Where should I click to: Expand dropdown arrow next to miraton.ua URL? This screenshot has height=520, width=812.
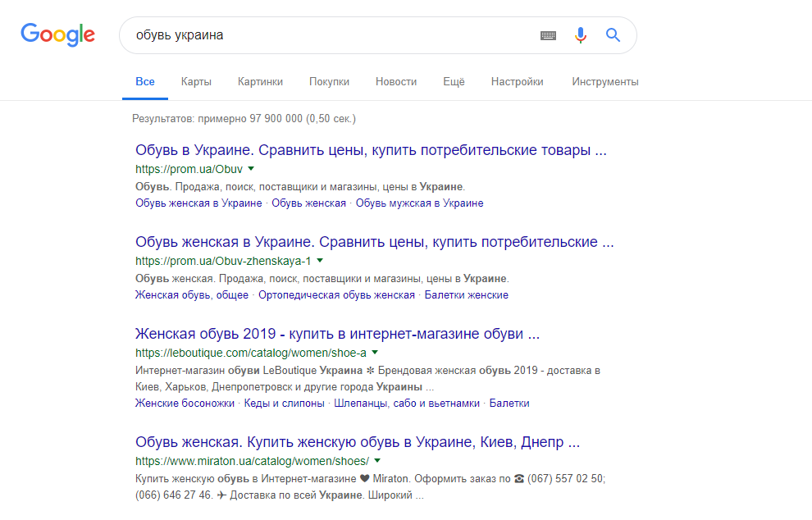[377, 460]
